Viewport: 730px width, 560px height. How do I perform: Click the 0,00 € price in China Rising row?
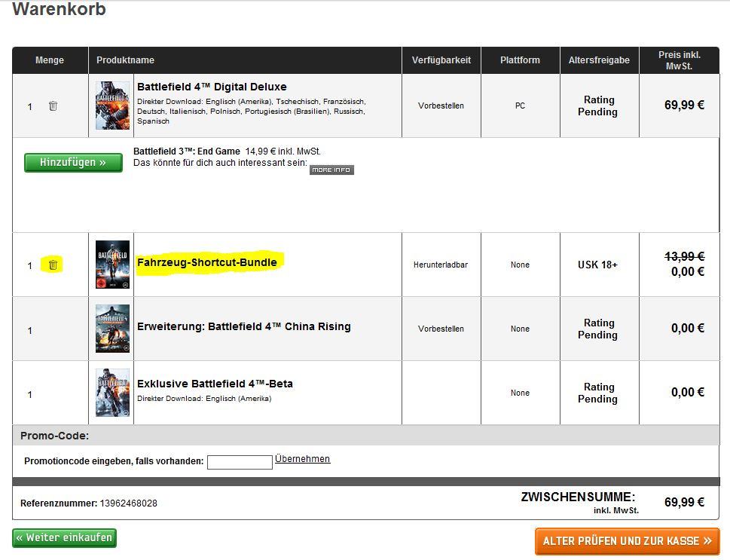(688, 329)
